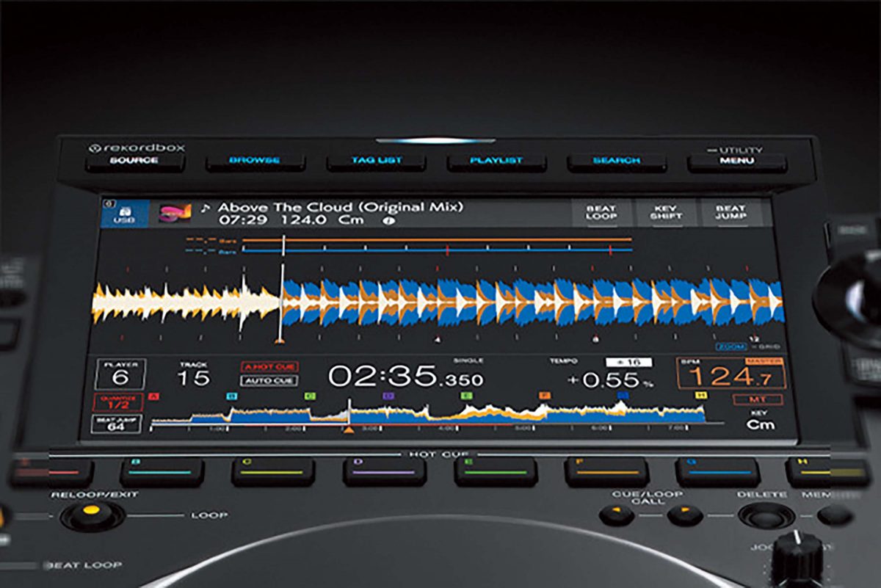Image resolution: width=881 pixels, height=588 pixels.
Task: Jump to hot cue H marker on overview
Action: tap(700, 396)
